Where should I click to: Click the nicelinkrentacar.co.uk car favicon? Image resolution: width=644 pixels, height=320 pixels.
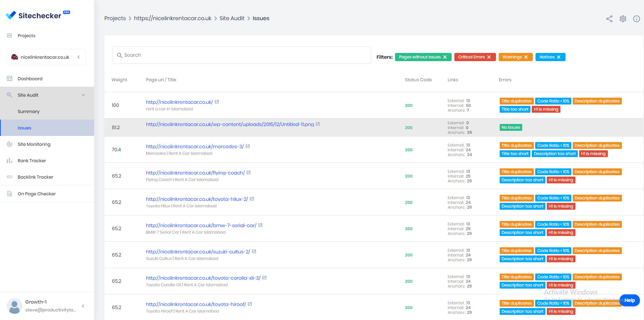15,57
